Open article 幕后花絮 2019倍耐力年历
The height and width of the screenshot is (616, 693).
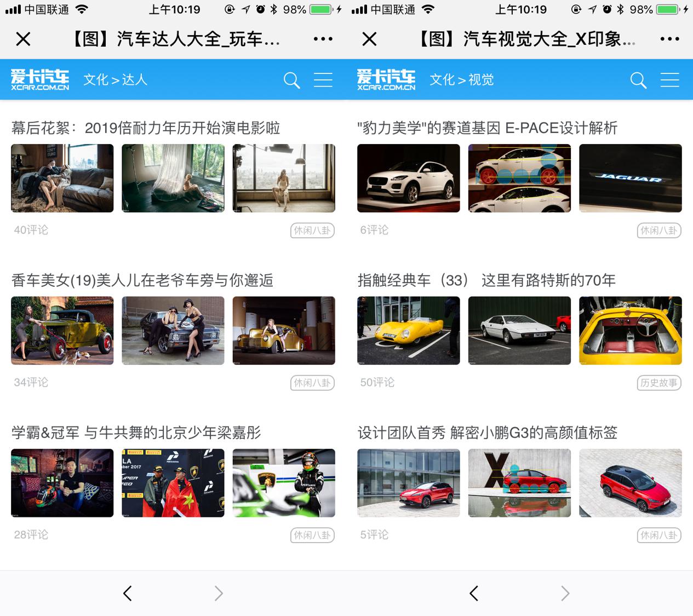click(x=146, y=128)
